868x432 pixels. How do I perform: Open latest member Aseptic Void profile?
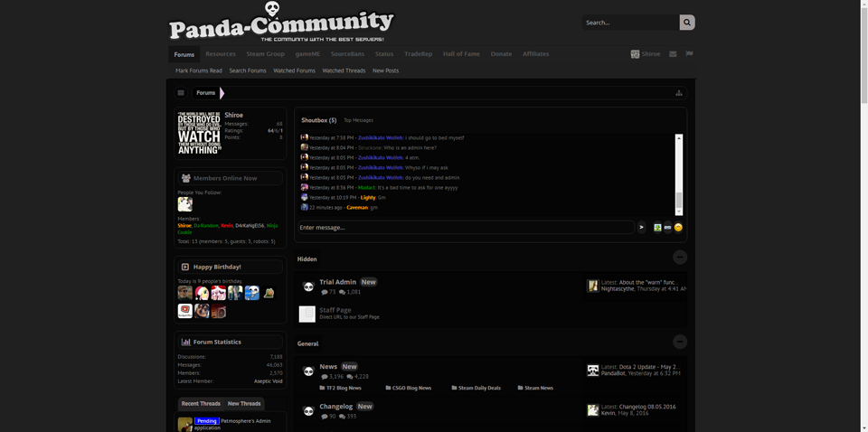pos(268,381)
